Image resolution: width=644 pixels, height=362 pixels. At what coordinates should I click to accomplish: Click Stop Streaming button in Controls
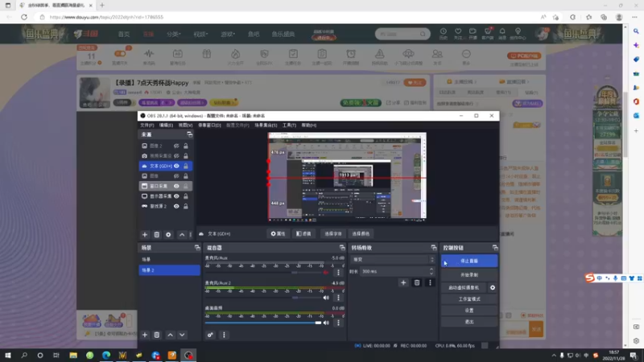pos(469,261)
